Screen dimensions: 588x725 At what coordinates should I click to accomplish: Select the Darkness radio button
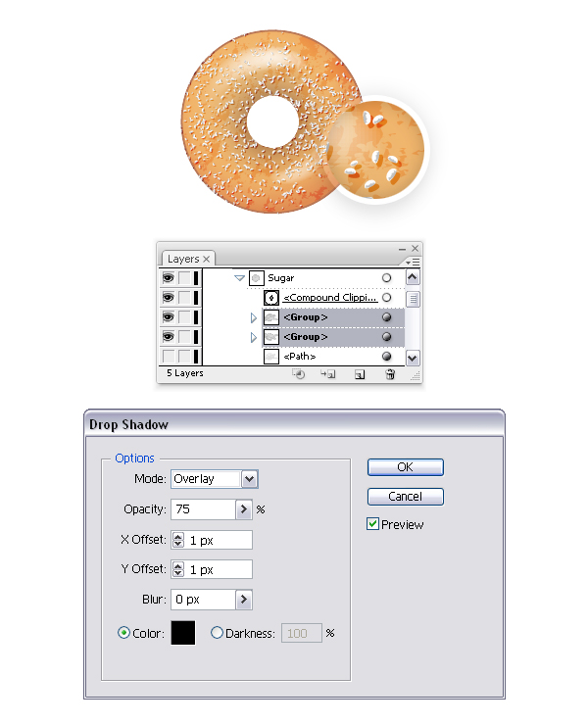coord(217,633)
